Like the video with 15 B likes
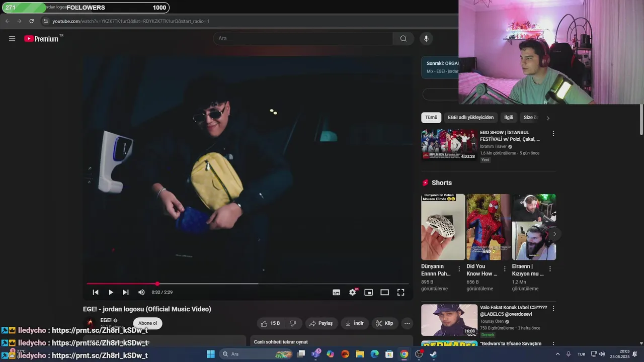Image resolution: width=644 pixels, height=362 pixels. 270,323
